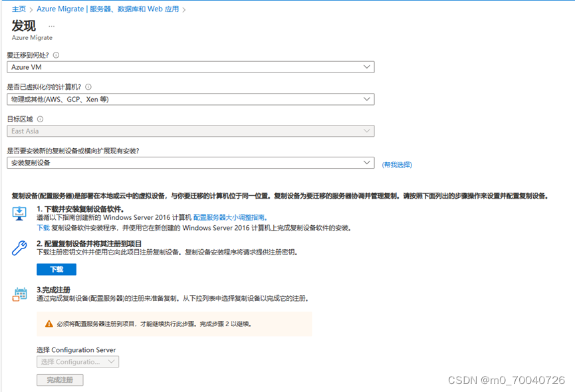Click the 下载 link for replication appliance installer
The image size is (575, 392).
[43, 228]
